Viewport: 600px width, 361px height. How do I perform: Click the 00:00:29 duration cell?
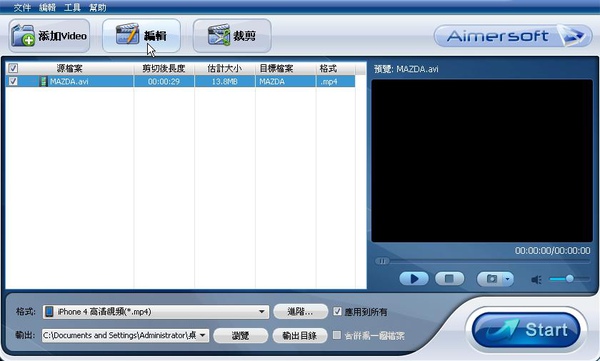click(164, 82)
